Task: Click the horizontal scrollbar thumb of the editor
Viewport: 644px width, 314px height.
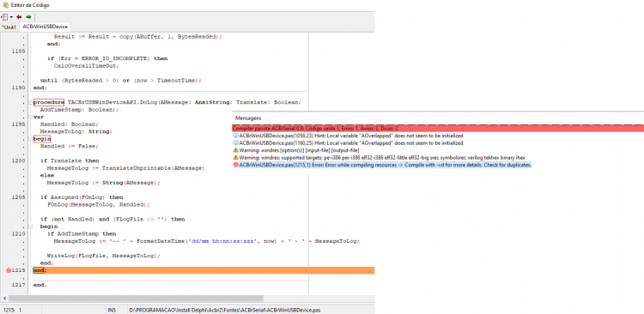Action: click(x=136, y=299)
